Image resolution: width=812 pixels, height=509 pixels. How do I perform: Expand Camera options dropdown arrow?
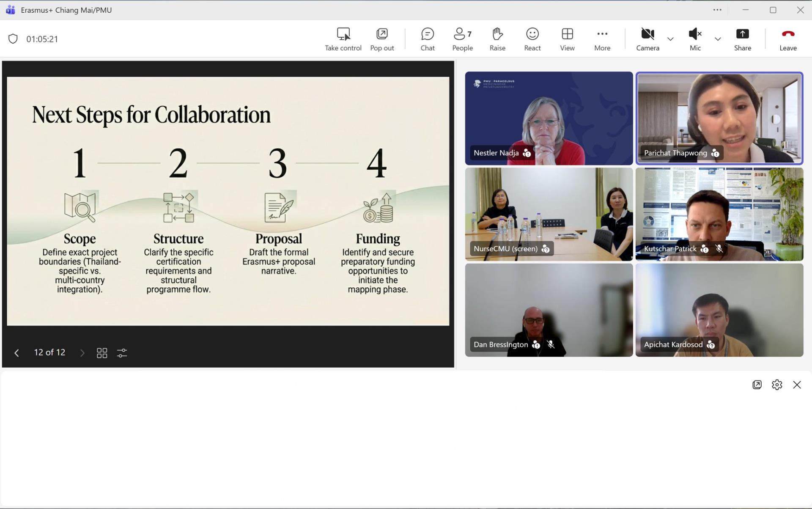[670, 39]
